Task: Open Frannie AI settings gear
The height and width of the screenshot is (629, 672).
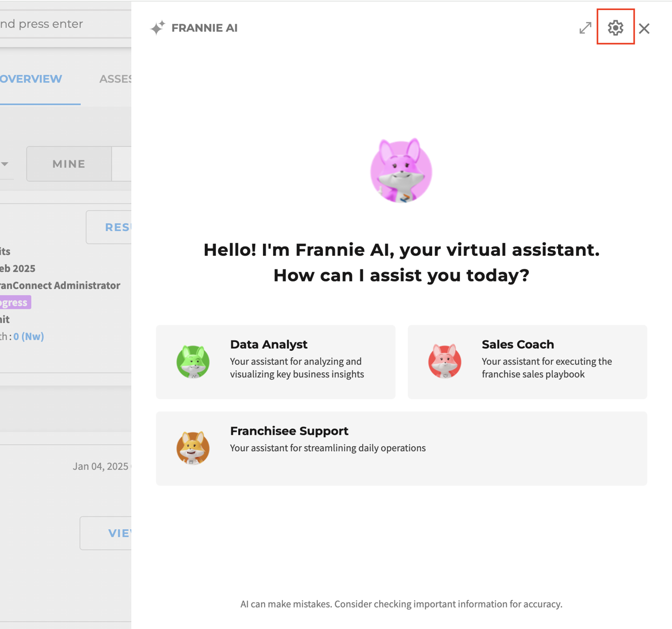Action: (x=615, y=27)
